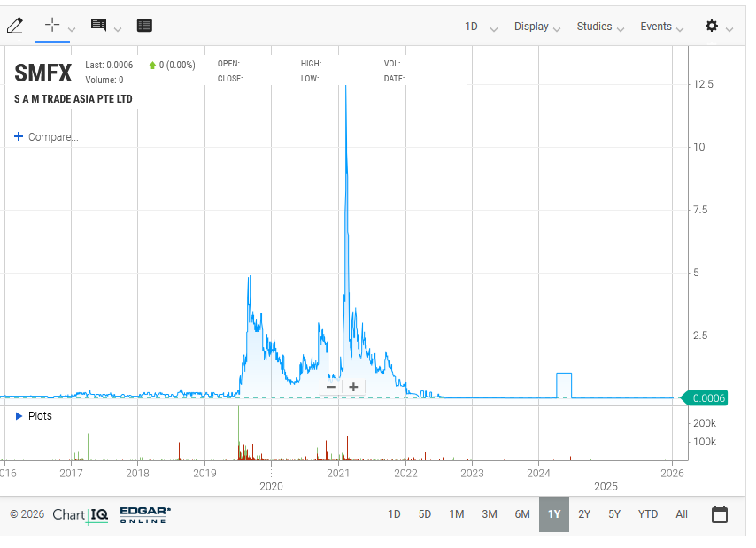
Task: Open the Studies menu
Action: tap(600, 27)
